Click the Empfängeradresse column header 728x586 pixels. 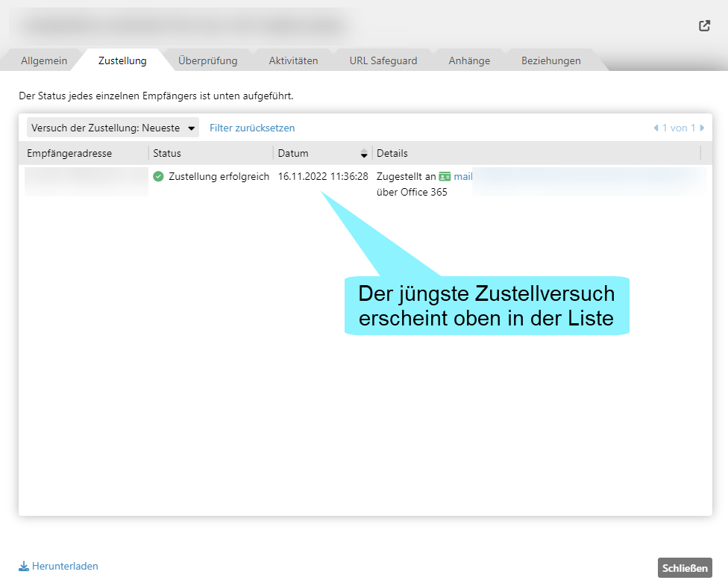[x=69, y=153]
